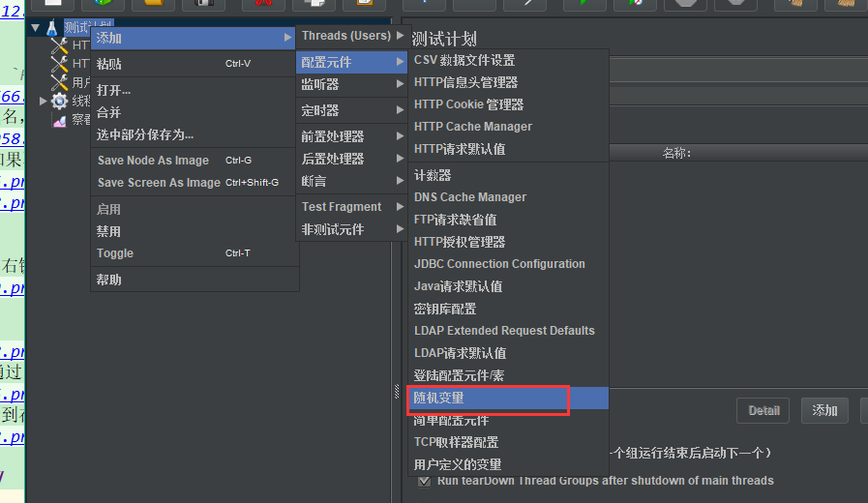This screenshot has width=868, height=503.
Task: Add 密钥库配置 element
Action: 508,309
